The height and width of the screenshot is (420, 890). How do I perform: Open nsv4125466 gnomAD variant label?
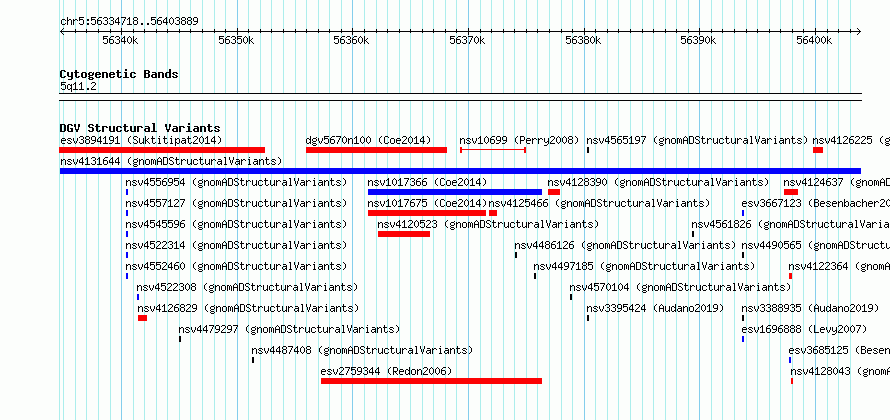pyautogui.click(x=599, y=203)
